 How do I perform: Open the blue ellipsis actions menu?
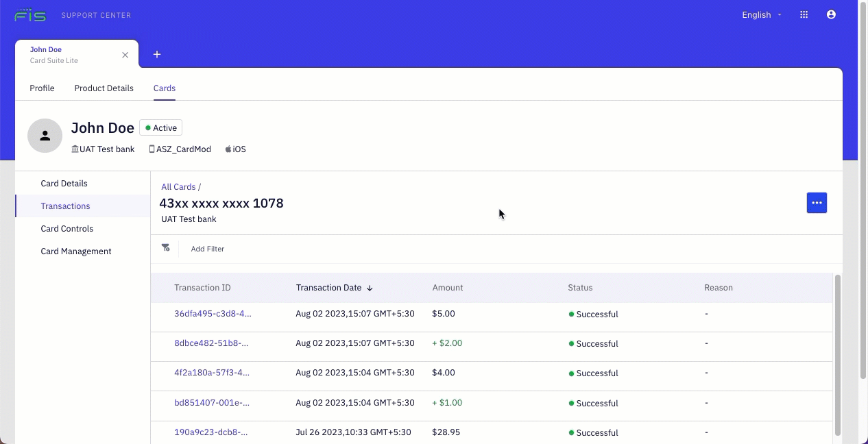coord(817,202)
